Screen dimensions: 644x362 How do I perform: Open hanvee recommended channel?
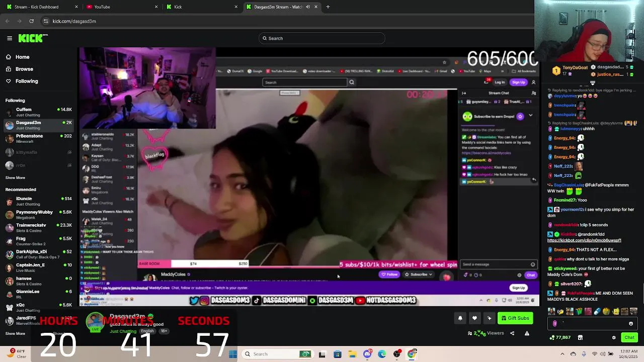point(39,281)
